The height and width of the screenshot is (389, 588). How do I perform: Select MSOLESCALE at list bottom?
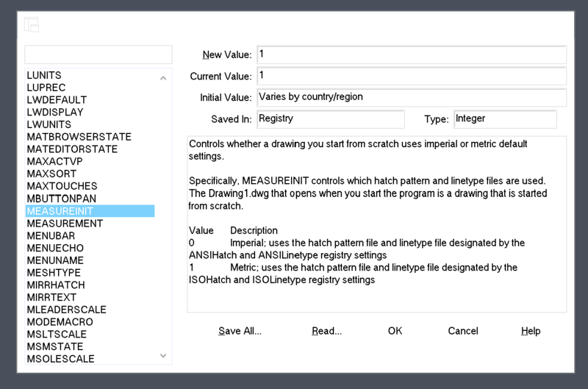(60, 359)
